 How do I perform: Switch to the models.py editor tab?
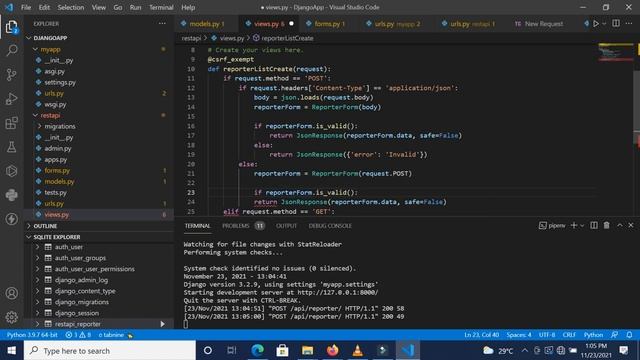coord(207,24)
